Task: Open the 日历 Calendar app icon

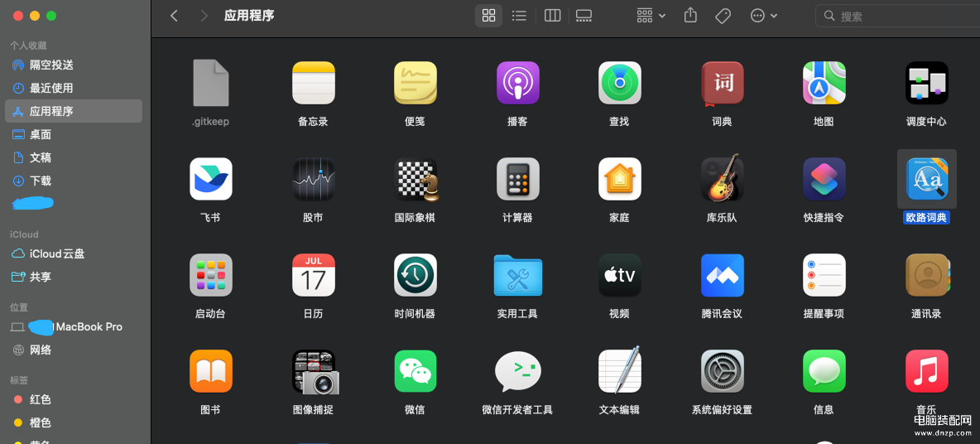Action: tap(313, 275)
